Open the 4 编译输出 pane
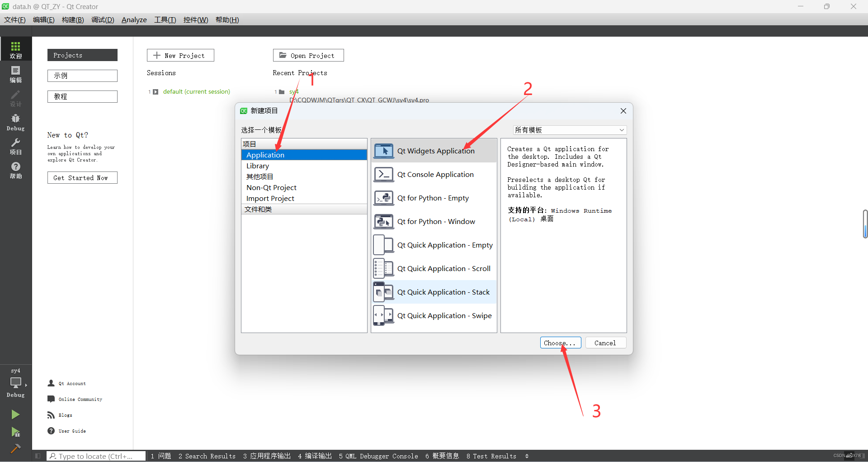This screenshot has height=462, width=868. [315, 456]
